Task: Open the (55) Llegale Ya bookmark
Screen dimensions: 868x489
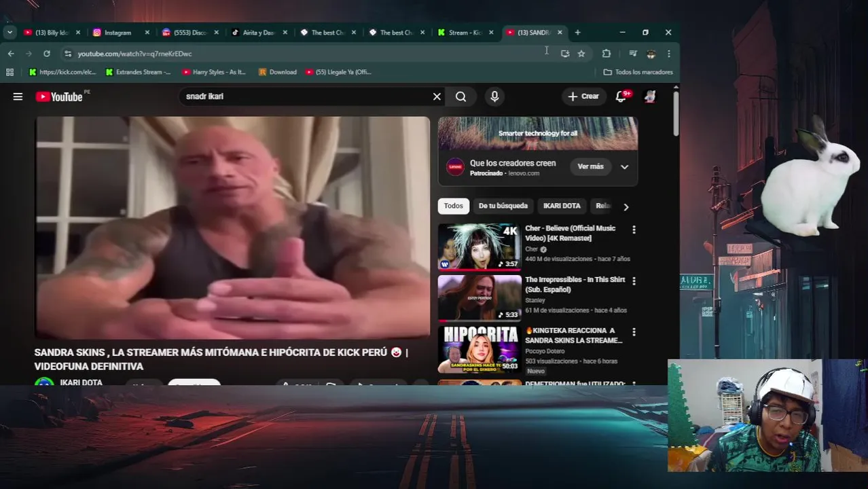Action: click(339, 72)
